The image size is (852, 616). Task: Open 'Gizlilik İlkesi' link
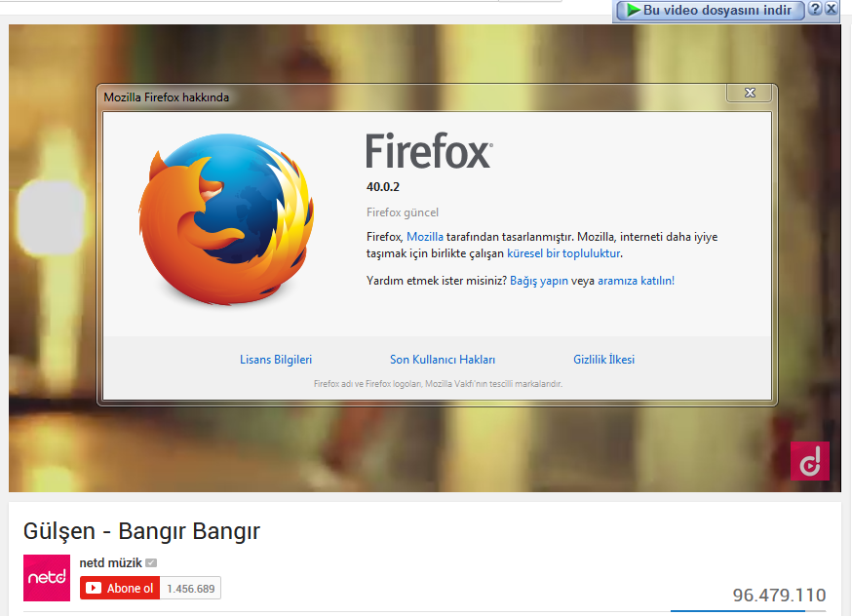point(603,360)
